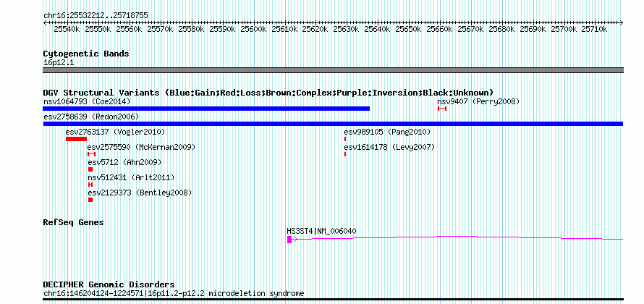Click the 16p12.1 band label
644x304 pixels.
[59, 63]
